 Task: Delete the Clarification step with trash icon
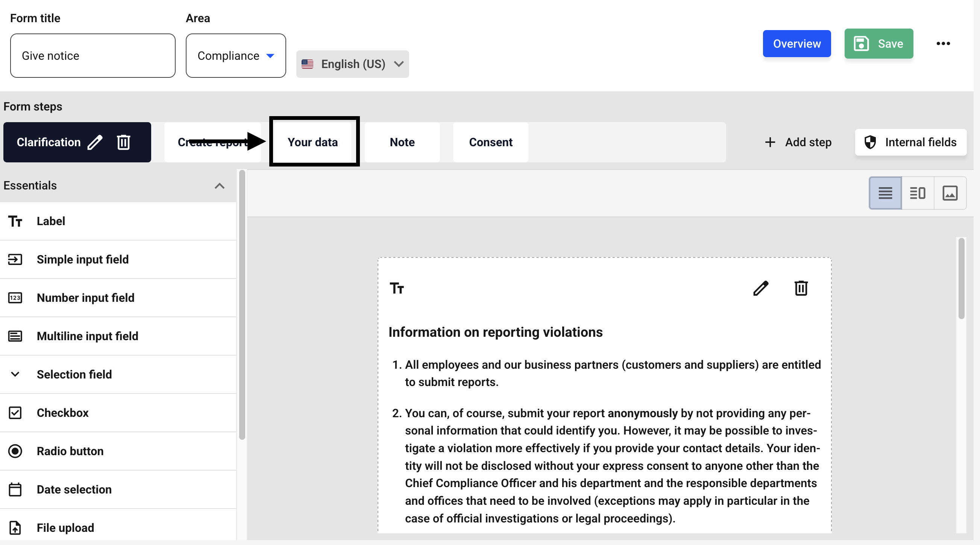(123, 142)
